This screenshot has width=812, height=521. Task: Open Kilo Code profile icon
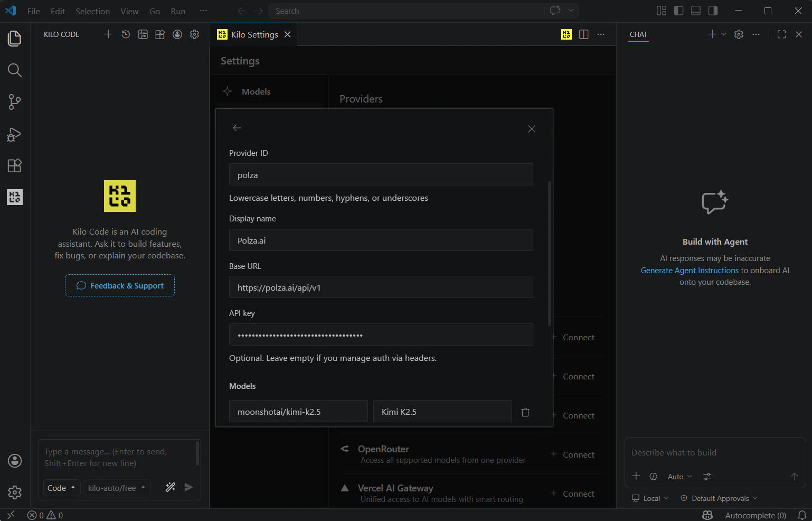pyautogui.click(x=177, y=34)
